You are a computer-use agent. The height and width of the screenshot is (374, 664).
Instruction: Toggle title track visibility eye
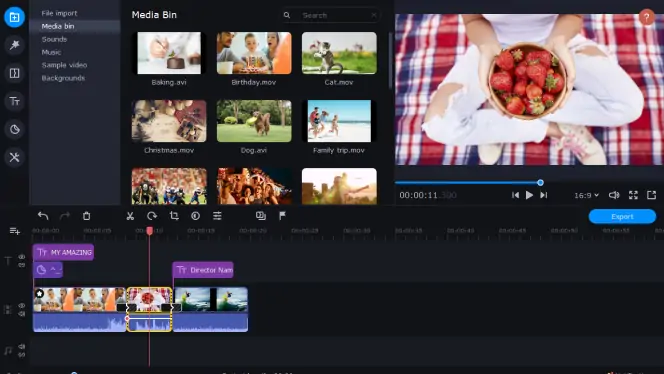click(x=22, y=257)
